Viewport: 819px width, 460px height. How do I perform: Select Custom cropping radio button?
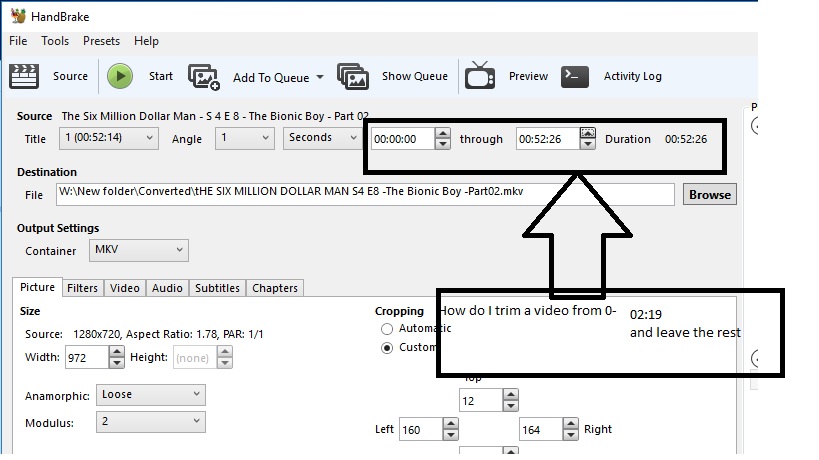point(387,348)
